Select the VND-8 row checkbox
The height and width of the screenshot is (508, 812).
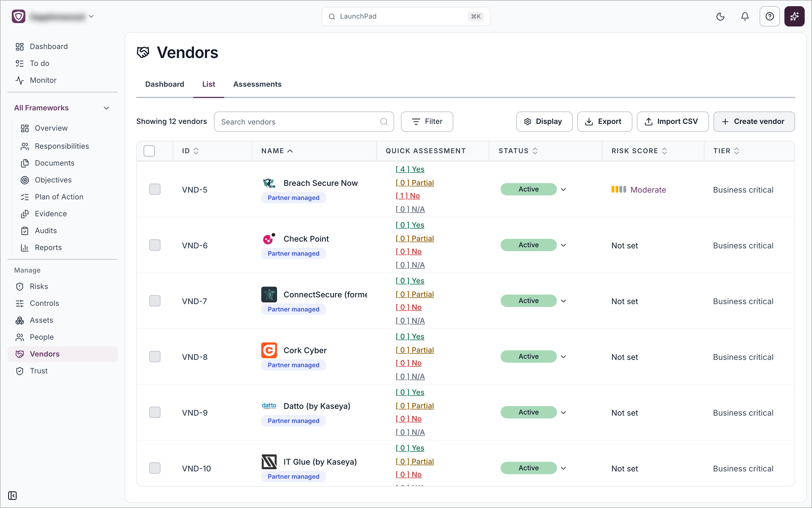pyautogui.click(x=155, y=357)
